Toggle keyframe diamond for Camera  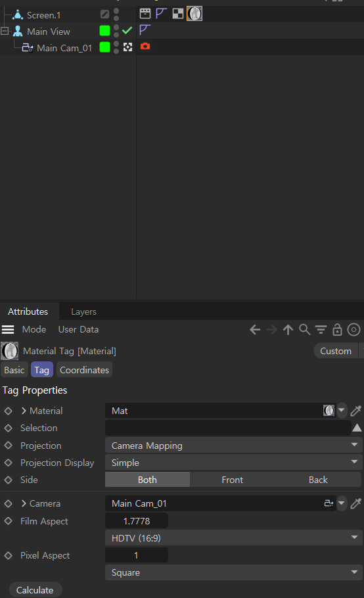(x=8, y=503)
